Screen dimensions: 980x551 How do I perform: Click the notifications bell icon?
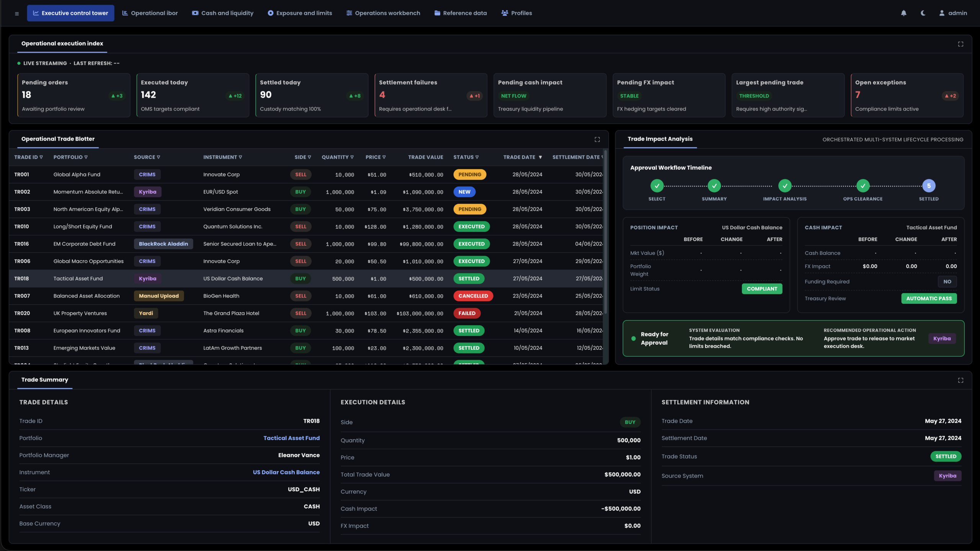point(903,13)
